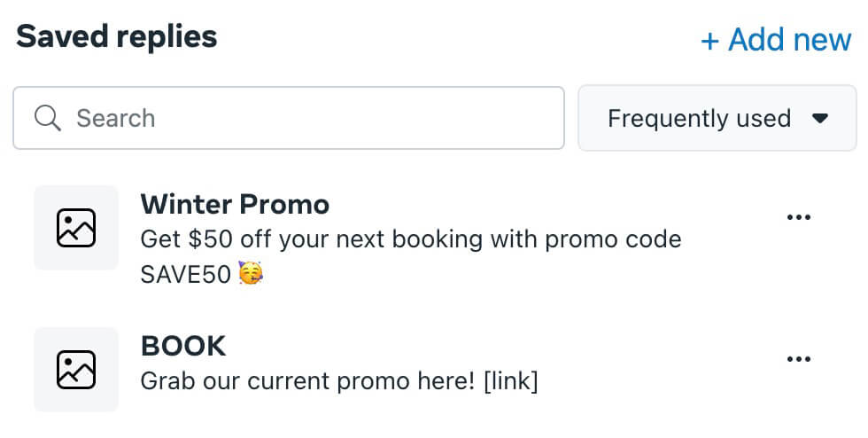Click the Saved replies heading

pos(116,36)
